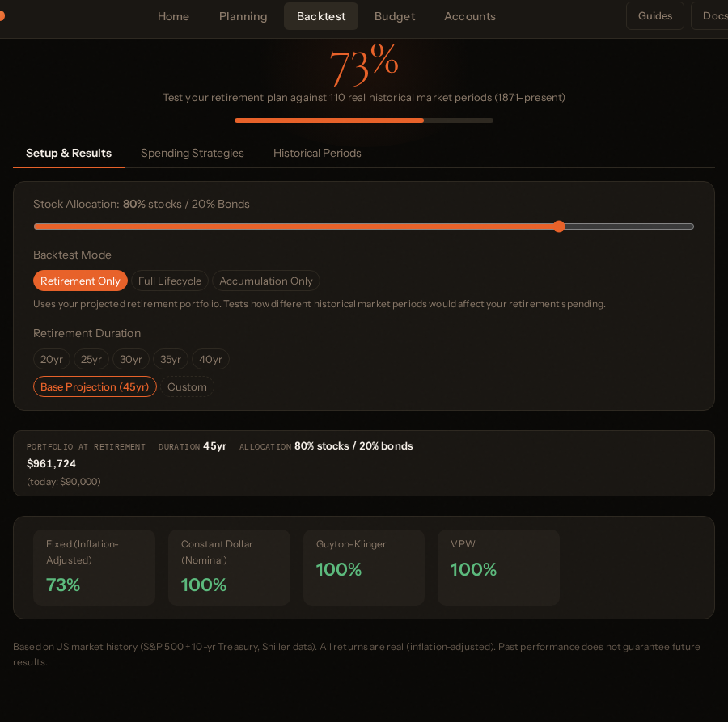Open the Budget section
This screenshot has width=728, height=722.
(x=395, y=16)
